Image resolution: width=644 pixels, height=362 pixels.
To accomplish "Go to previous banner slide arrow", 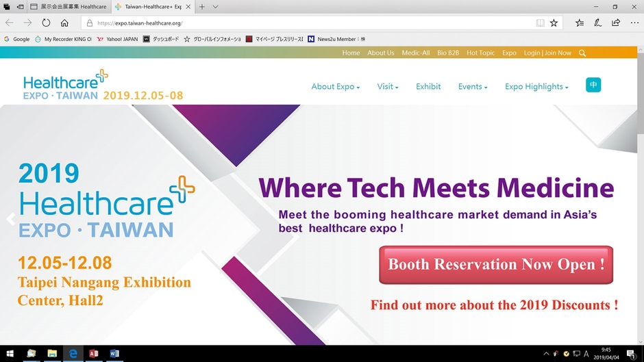I will tap(10, 220).
